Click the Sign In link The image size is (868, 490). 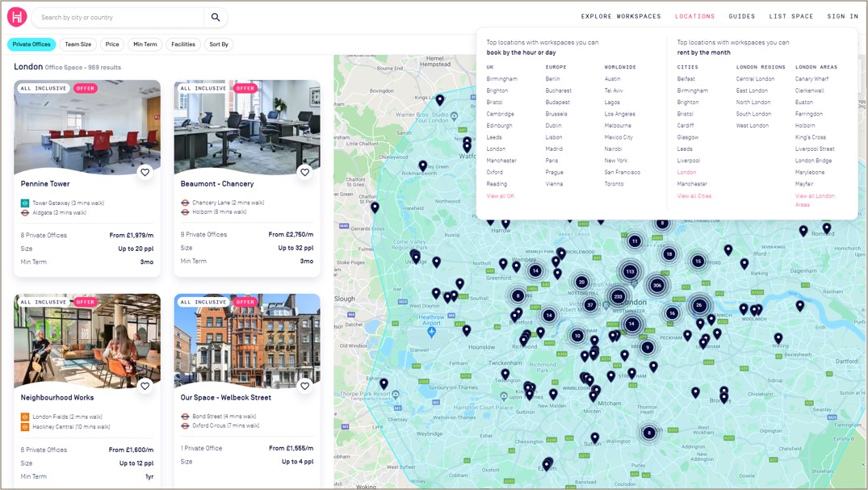(842, 16)
